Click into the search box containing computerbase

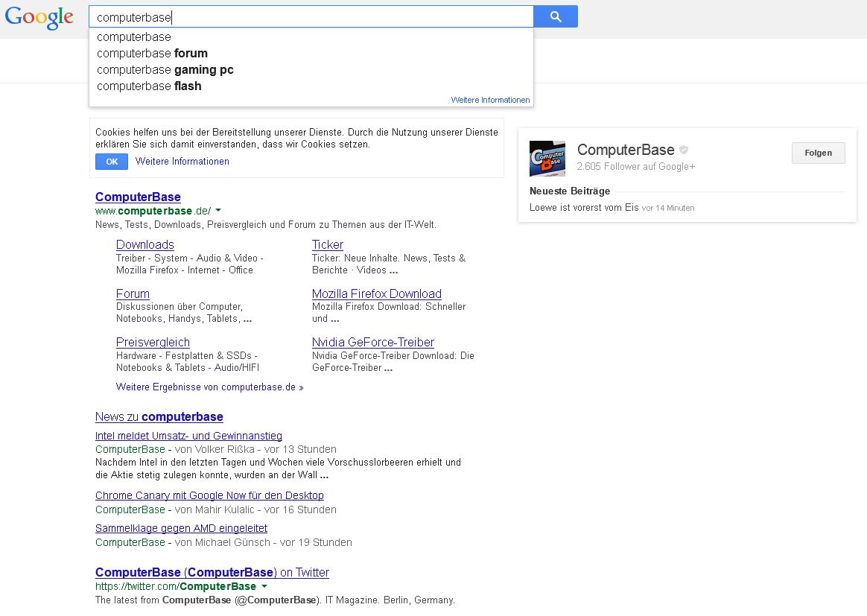(x=311, y=16)
